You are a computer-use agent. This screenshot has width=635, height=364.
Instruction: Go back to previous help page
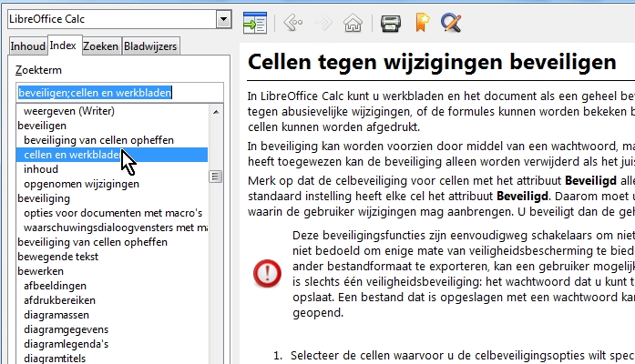293,23
